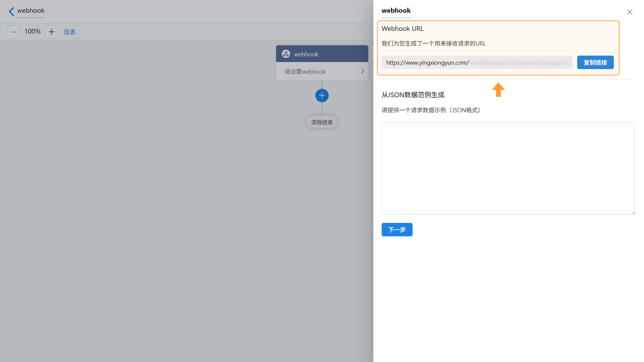The height and width of the screenshot is (362, 644).
Task: Open the 日志 log link
Action: pyautogui.click(x=69, y=32)
